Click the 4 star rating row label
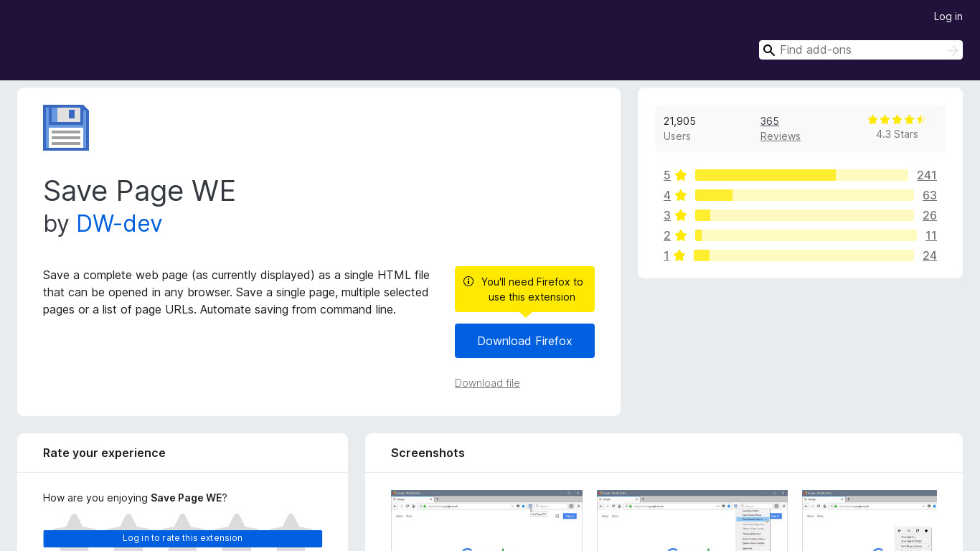The image size is (980, 551). click(667, 195)
